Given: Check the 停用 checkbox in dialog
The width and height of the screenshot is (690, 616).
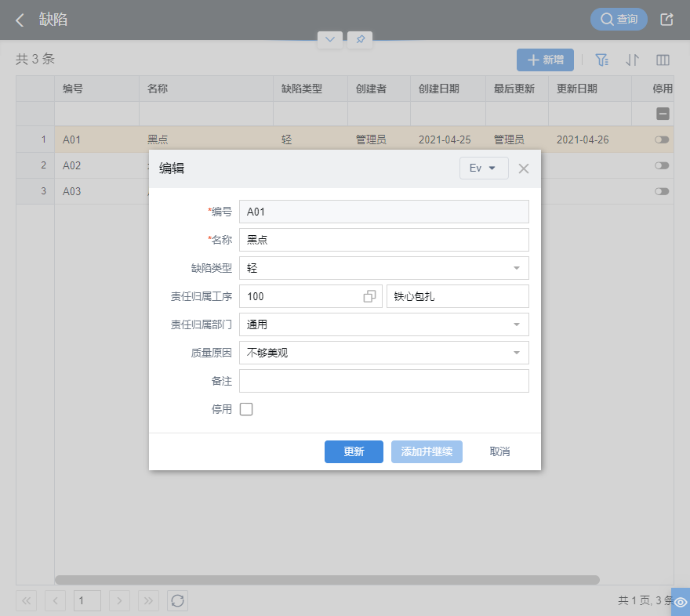Looking at the screenshot, I should tap(246, 409).
